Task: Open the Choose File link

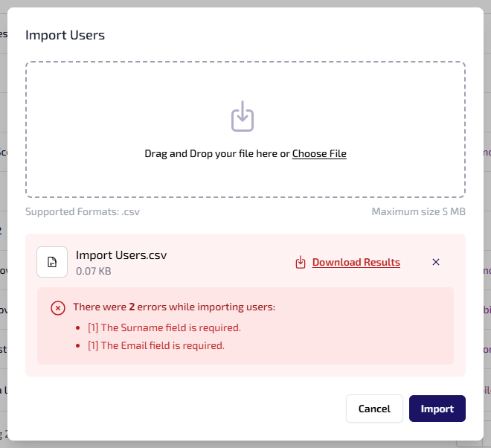Action: pyautogui.click(x=319, y=154)
